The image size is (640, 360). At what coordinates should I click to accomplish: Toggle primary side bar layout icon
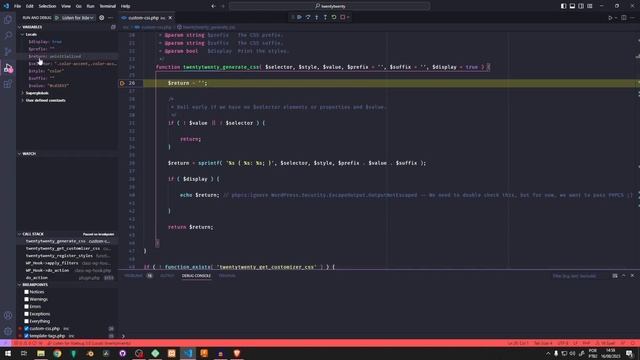[x=563, y=6]
